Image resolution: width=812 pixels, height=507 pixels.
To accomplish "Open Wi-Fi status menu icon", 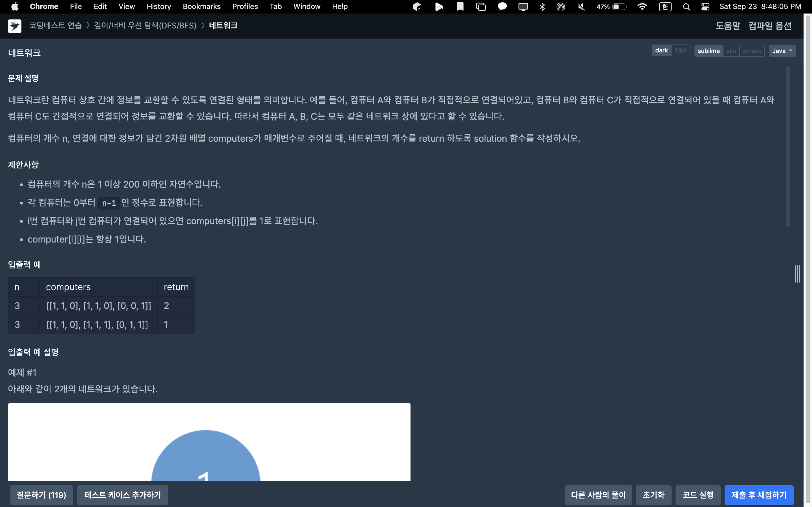I will pyautogui.click(x=642, y=7).
